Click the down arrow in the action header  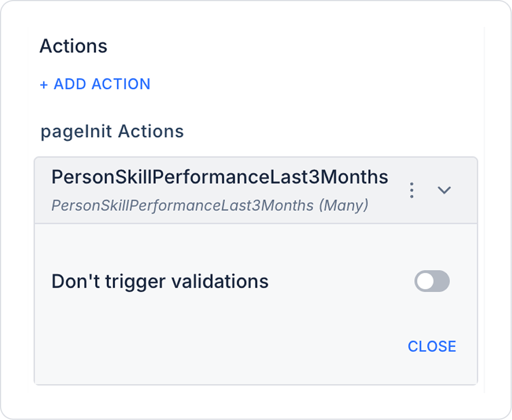[x=444, y=190]
